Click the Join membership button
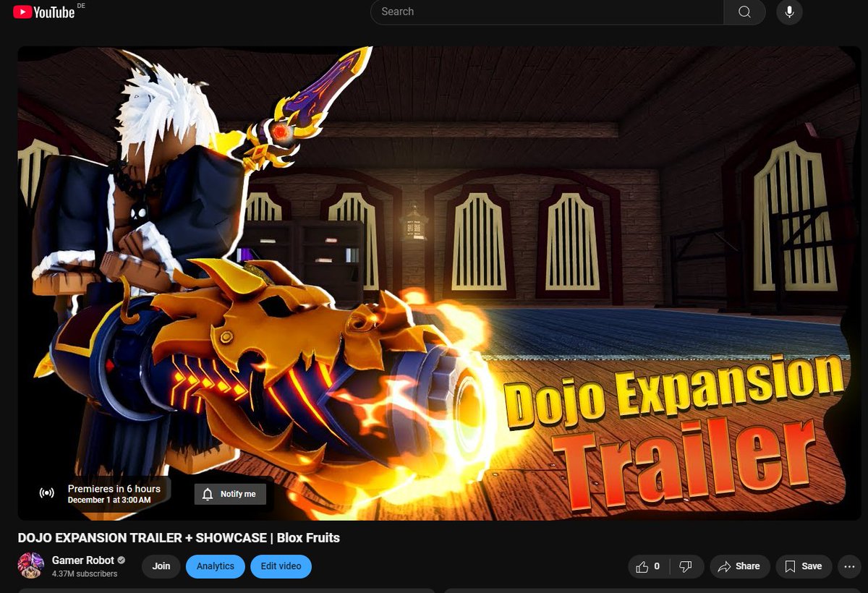Image resolution: width=868 pixels, height=593 pixels. 161,566
